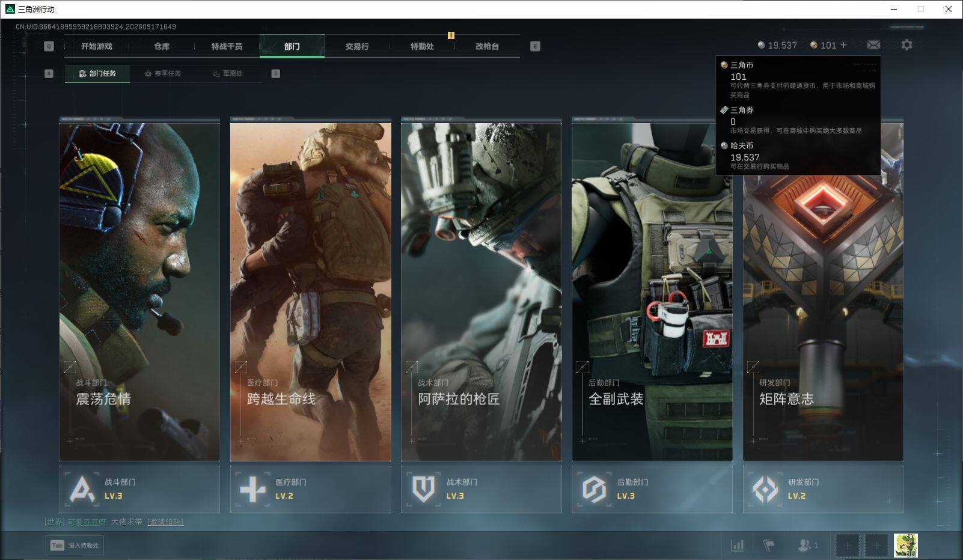963x560 pixels.
Task: Click the [世界] chat channel tag
Action: (x=55, y=522)
